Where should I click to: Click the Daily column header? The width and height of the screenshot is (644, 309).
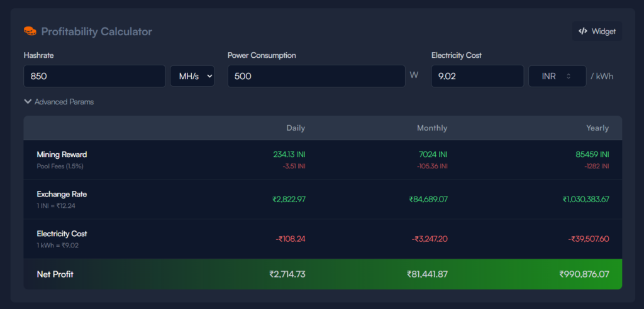pos(296,128)
